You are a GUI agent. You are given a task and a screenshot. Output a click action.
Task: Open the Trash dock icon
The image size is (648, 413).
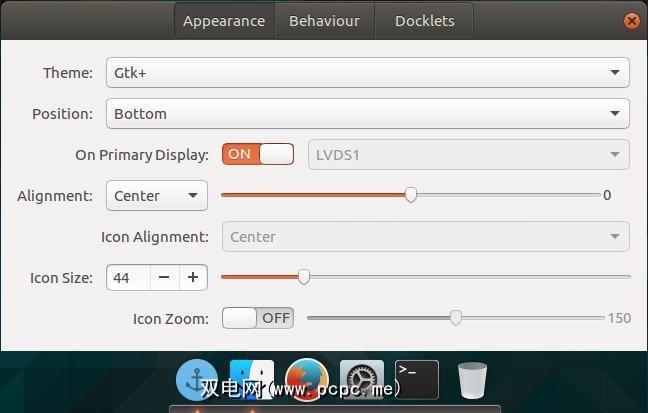472,380
